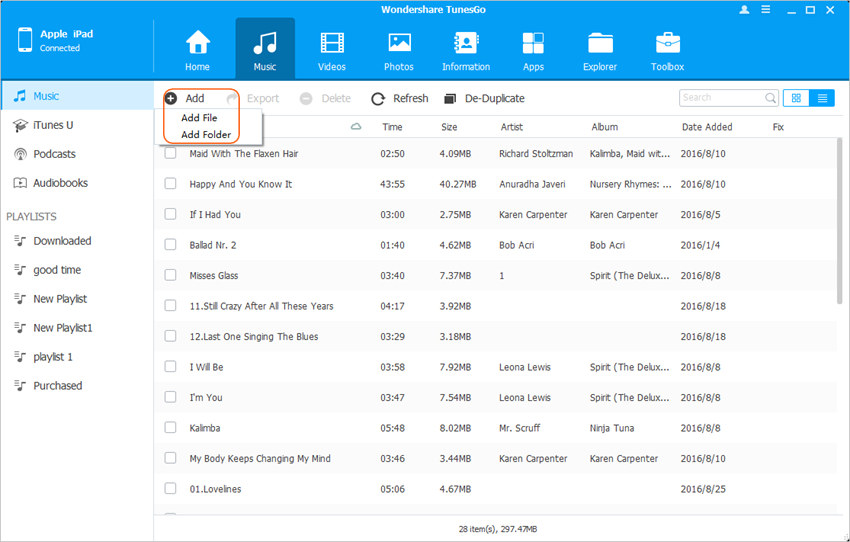
Task: Click the vertical scrollbar of song list
Action: click(x=838, y=220)
